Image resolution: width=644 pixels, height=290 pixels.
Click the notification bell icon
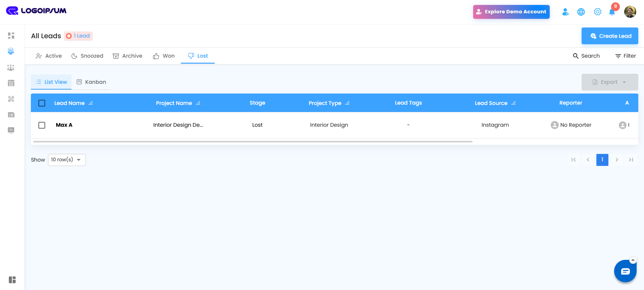click(612, 12)
